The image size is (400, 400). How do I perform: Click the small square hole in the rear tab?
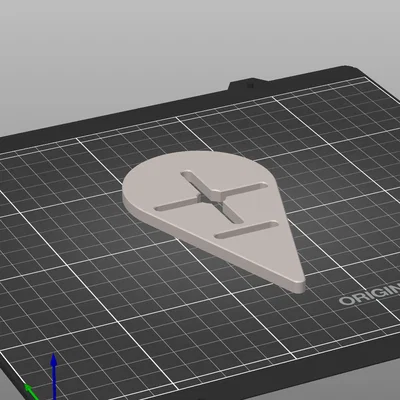(x=251, y=86)
